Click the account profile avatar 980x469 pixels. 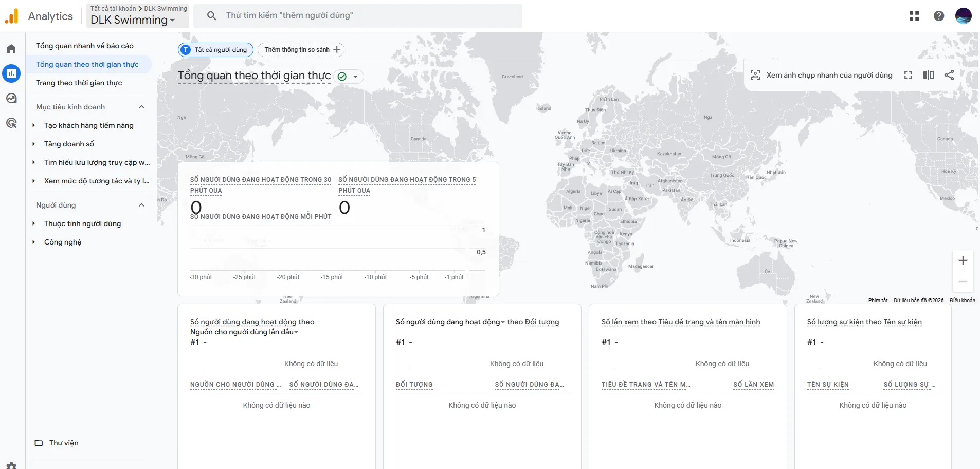[x=964, y=16]
